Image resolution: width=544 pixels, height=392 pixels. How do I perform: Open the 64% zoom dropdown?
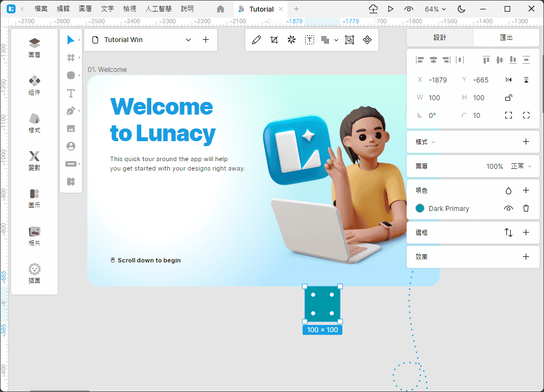pos(435,9)
